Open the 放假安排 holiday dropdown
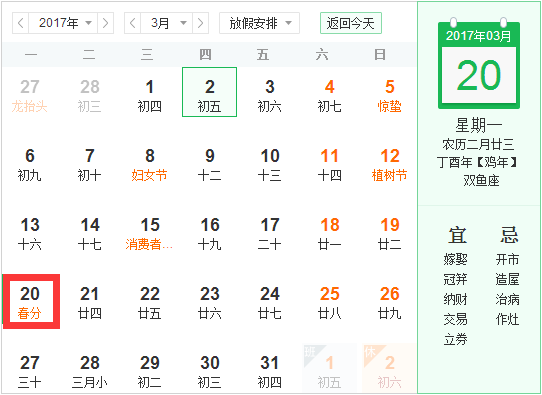This screenshot has height=395, width=542. (259, 23)
